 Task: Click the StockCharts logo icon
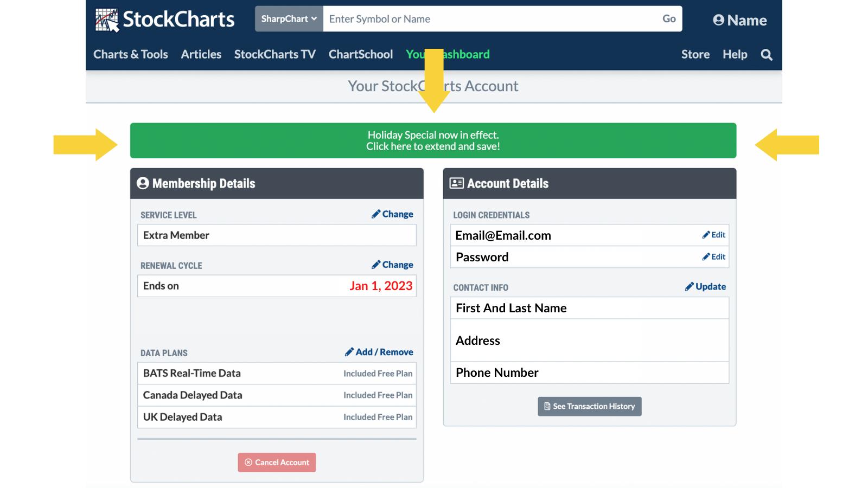coord(107,20)
